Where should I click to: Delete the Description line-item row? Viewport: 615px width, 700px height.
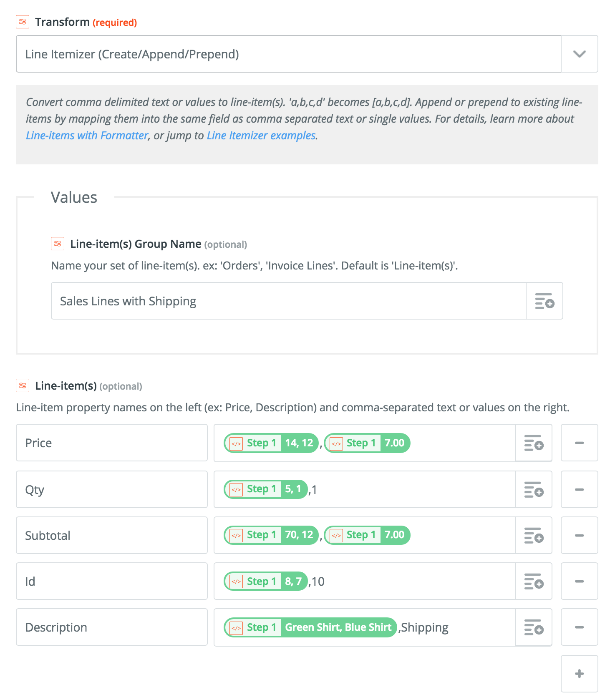pyautogui.click(x=579, y=627)
